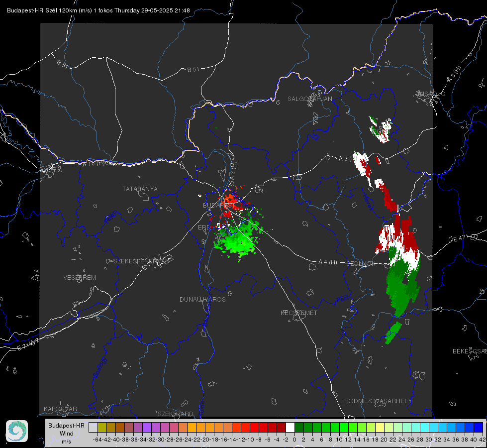Click the '42' legend value at right end
Viewport: 487px width, 448px height.
point(483,440)
